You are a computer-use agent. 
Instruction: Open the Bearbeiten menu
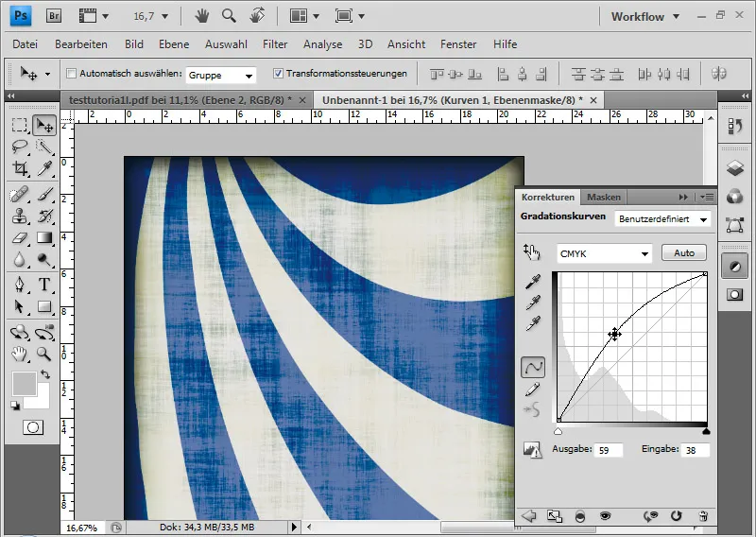click(81, 44)
